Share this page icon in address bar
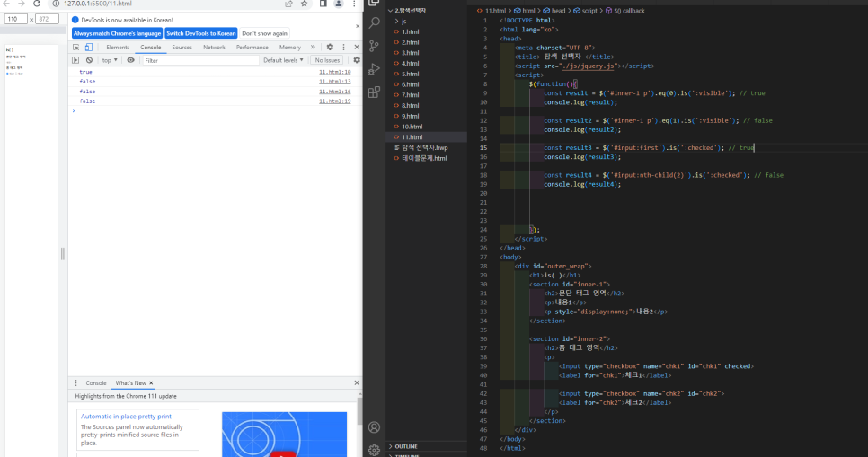 288,4
